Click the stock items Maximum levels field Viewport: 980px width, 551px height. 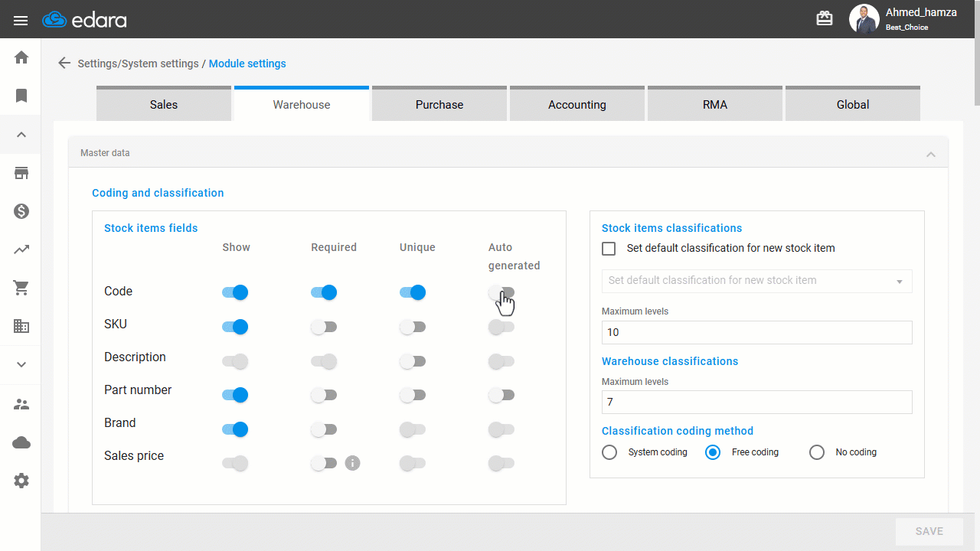756,332
